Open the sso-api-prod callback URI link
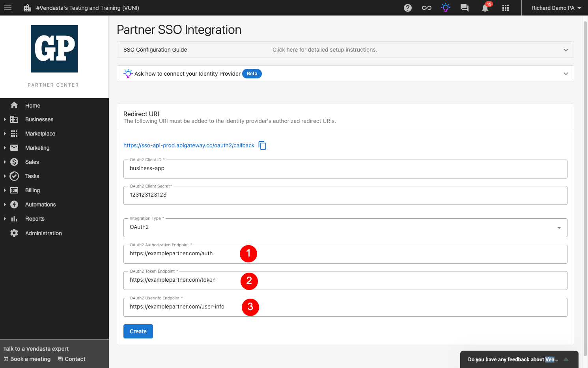588x368 pixels. [x=189, y=145]
